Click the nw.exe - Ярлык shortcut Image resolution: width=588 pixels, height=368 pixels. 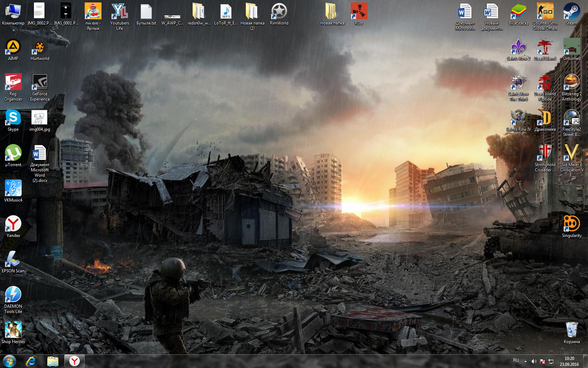point(93,17)
